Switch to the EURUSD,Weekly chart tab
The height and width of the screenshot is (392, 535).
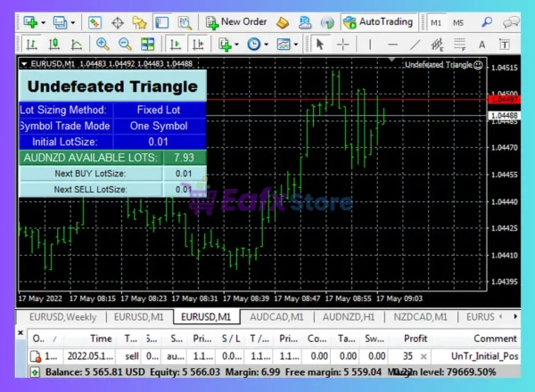point(62,317)
